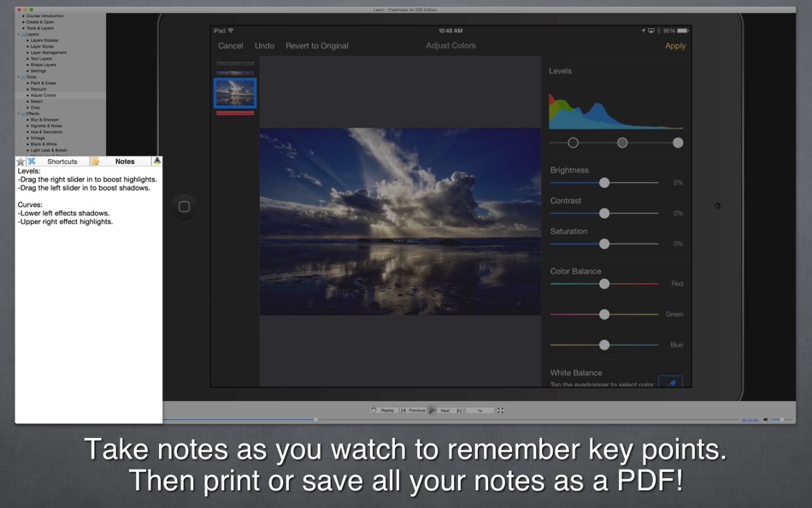
Task: Open the Crop lesson
Action: (35, 107)
